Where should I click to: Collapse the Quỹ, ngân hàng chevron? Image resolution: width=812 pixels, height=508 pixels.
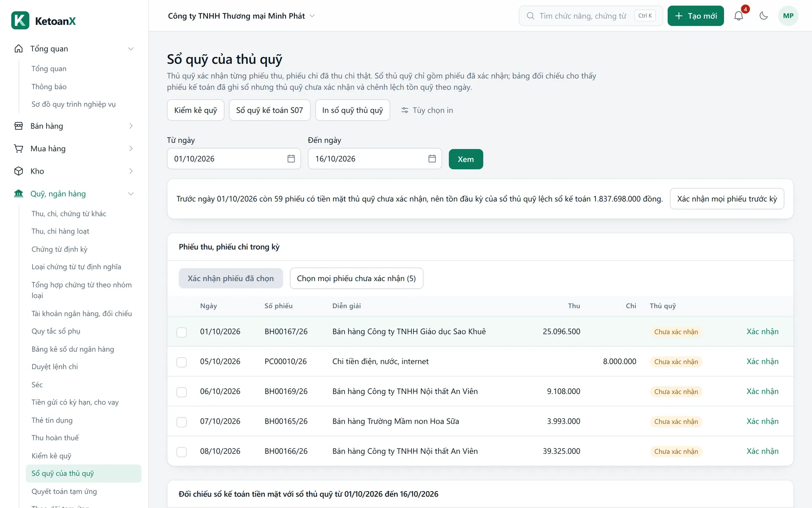coord(131,194)
